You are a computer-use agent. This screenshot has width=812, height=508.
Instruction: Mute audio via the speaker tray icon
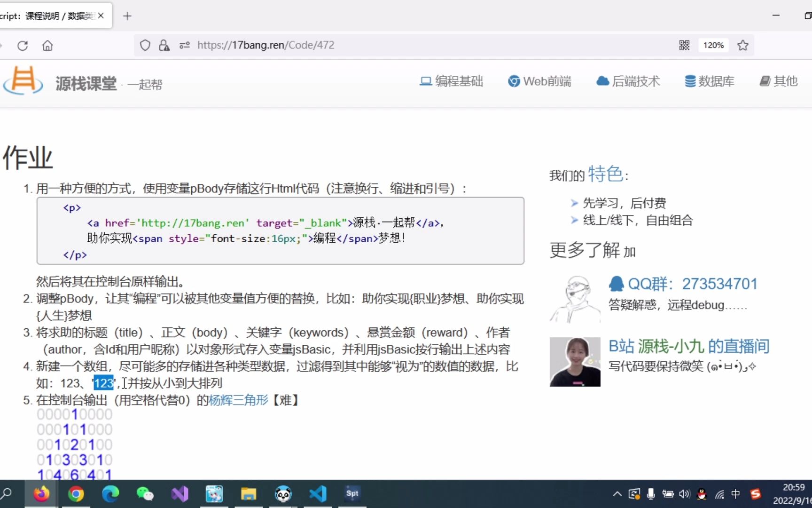pos(684,494)
